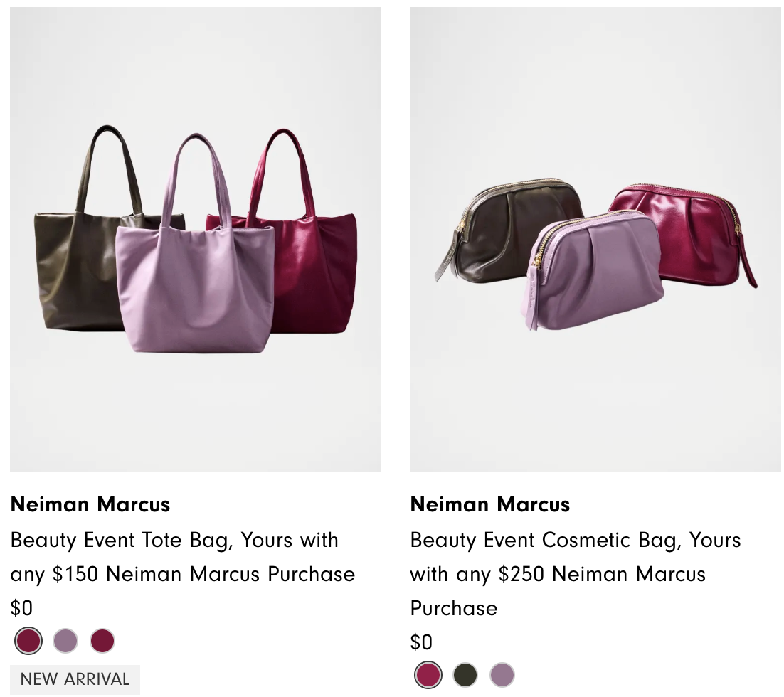
Task: Select the outlined magenta Cosmetic Bag swatch
Action: pos(428,675)
